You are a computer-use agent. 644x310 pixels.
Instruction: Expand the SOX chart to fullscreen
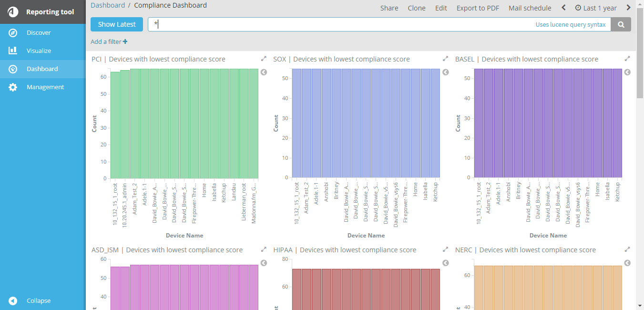445,59
